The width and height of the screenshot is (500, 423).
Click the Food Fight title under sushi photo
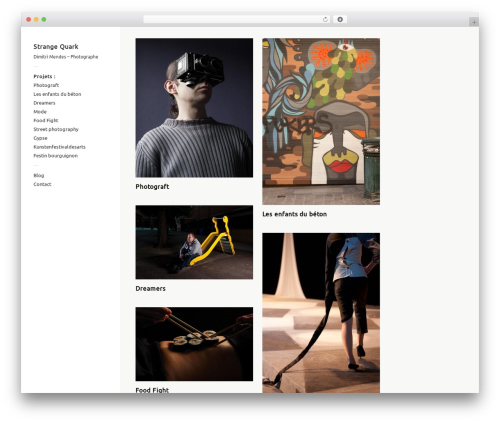pyautogui.click(x=152, y=390)
